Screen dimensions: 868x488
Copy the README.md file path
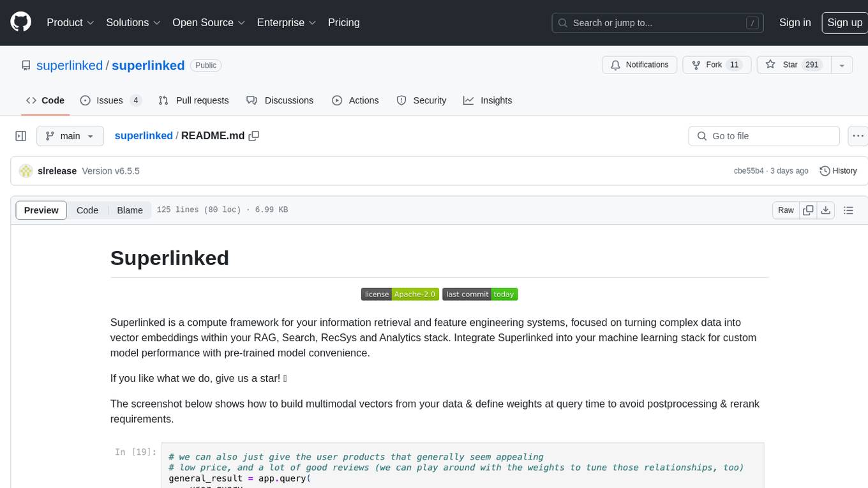pos(254,136)
